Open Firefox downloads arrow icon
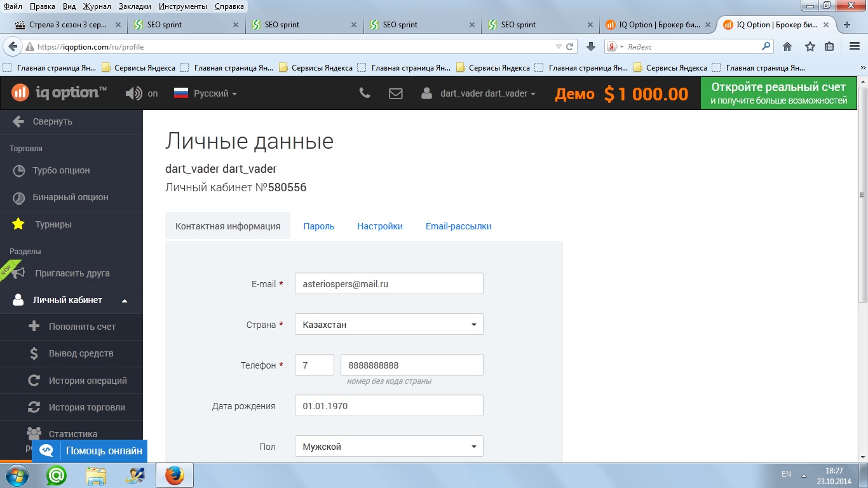Viewport: 868px width, 488px height. coord(590,47)
